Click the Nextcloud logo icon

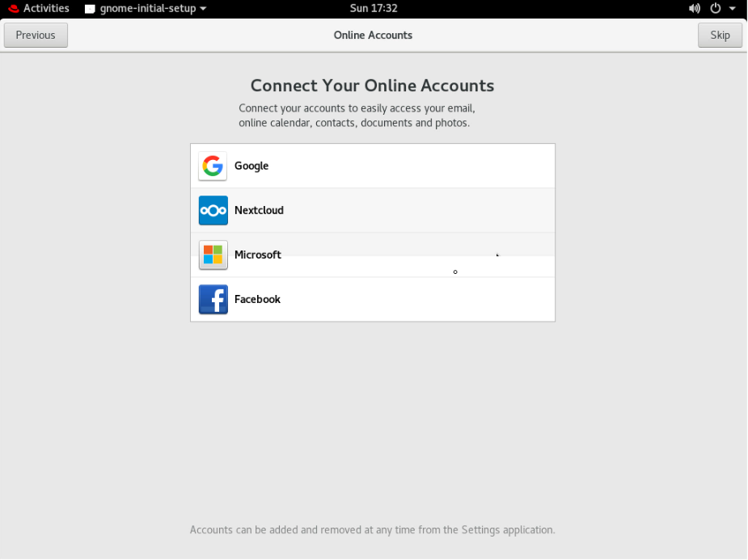(213, 210)
